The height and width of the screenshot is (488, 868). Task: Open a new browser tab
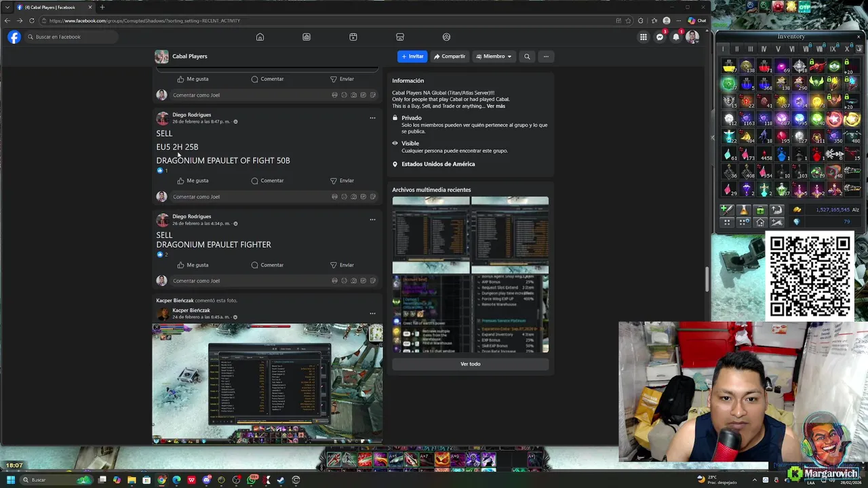pos(102,7)
